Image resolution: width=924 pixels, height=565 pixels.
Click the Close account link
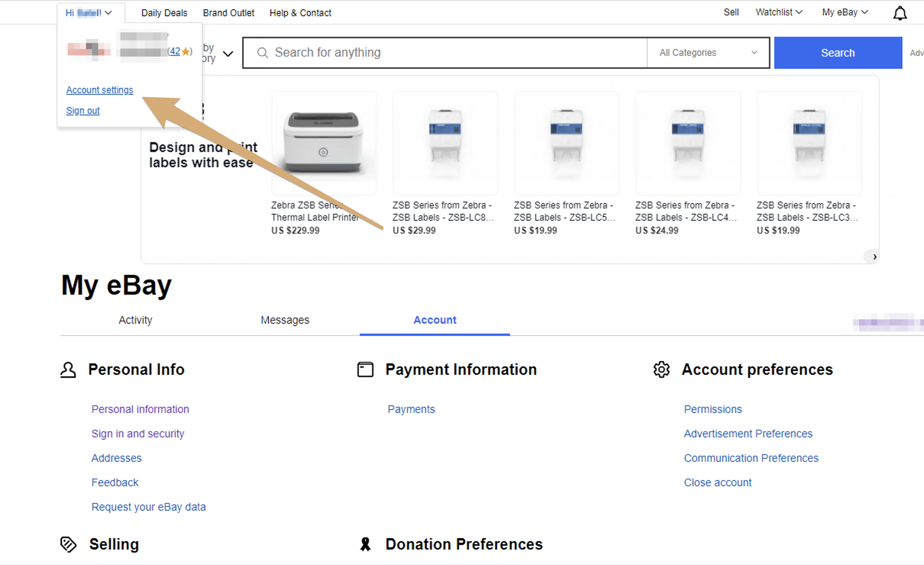[x=718, y=483]
